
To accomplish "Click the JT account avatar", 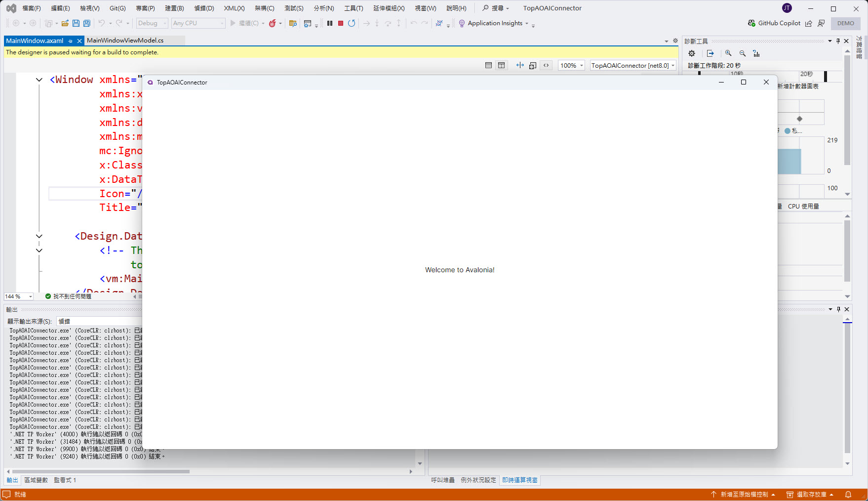I will click(x=787, y=8).
